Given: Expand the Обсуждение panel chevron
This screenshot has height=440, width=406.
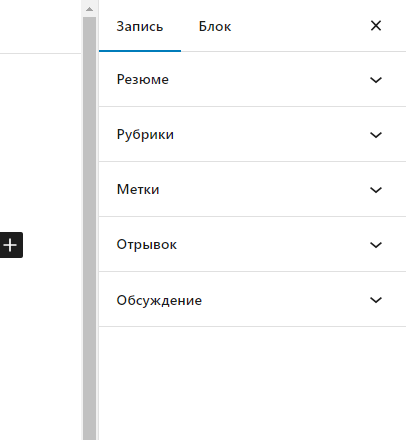Looking at the screenshot, I should [376, 300].
